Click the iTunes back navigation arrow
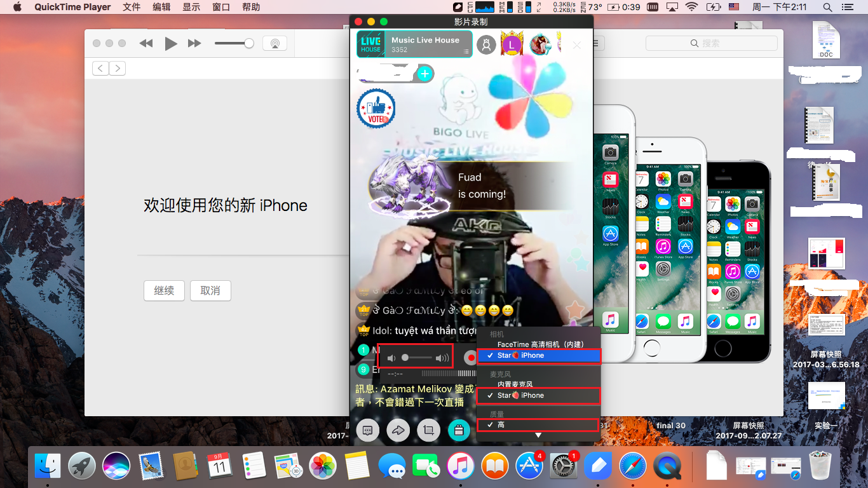This screenshot has width=868, height=488. 100,69
